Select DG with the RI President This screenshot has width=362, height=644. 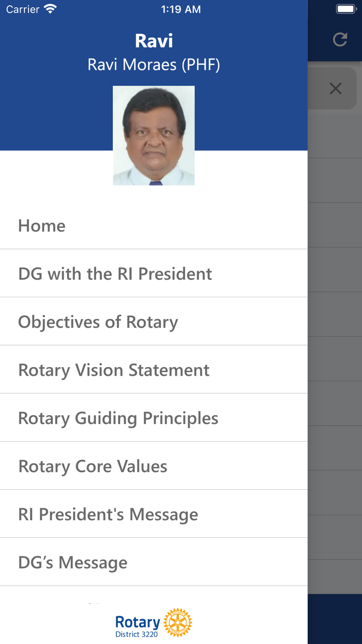[115, 273]
